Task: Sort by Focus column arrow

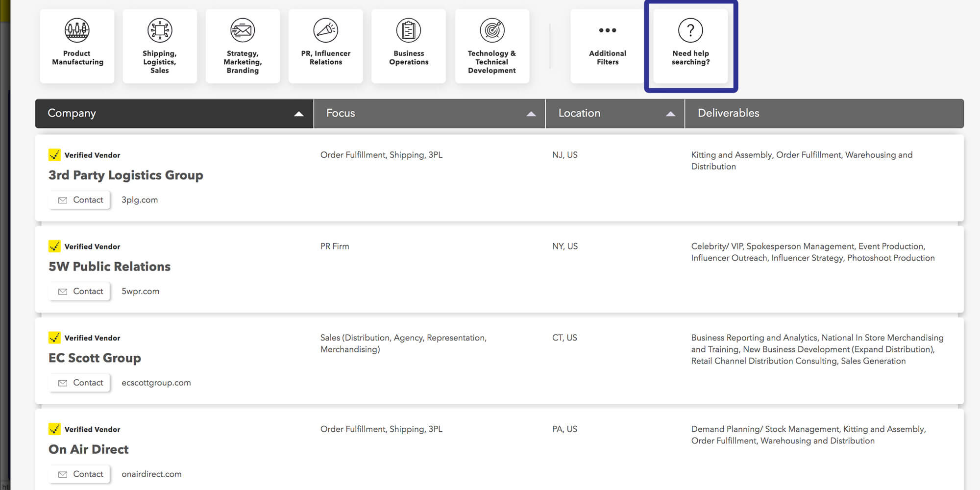Action: pyautogui.click(x=531, y=114)
